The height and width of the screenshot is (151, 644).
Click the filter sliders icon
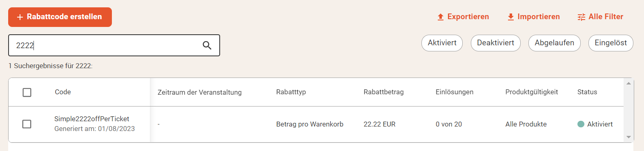tap(582, 17)
